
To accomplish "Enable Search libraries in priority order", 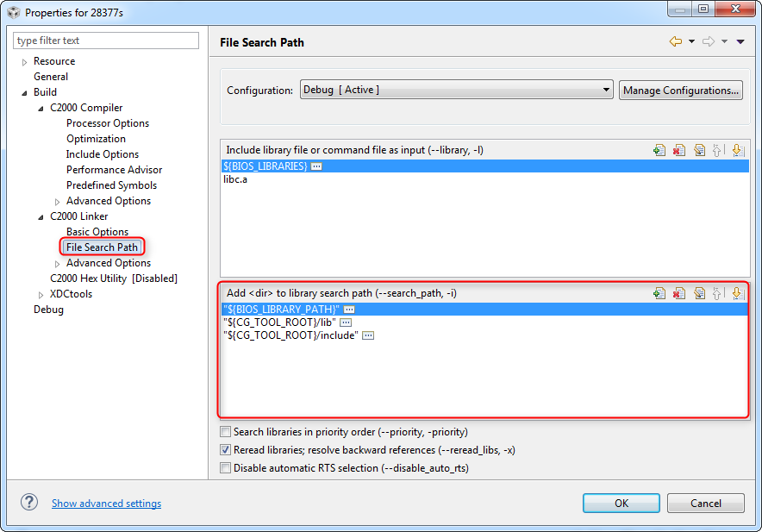I will (226, 432).
